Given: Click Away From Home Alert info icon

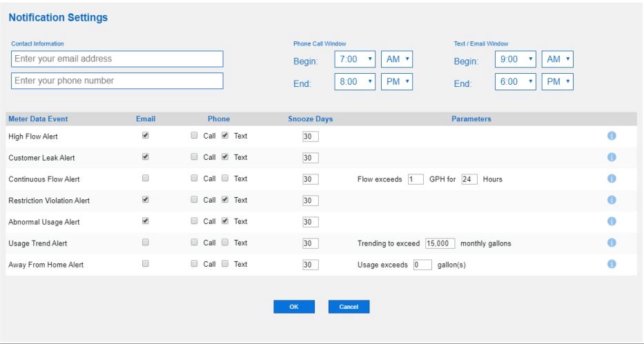Looking at the screenshot, I should coord(611,265).
